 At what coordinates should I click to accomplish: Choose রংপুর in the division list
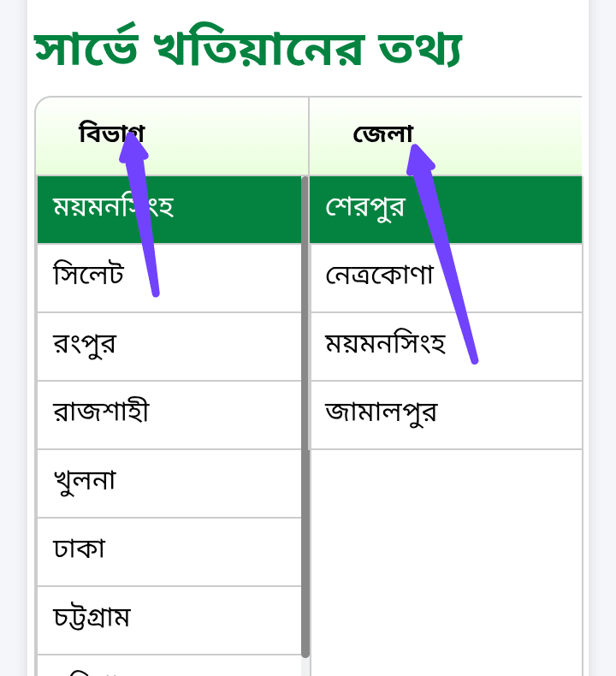[169, 346]
